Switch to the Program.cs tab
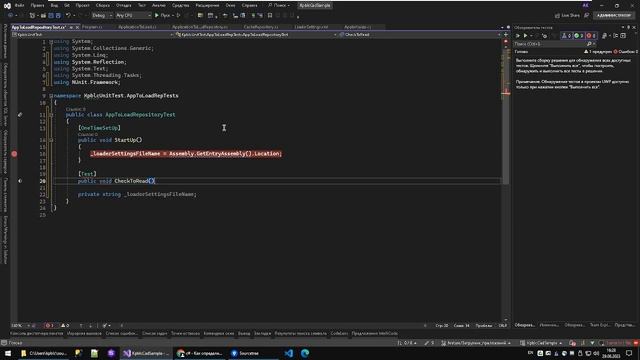 pyautogui.click(x=92, y=27)
